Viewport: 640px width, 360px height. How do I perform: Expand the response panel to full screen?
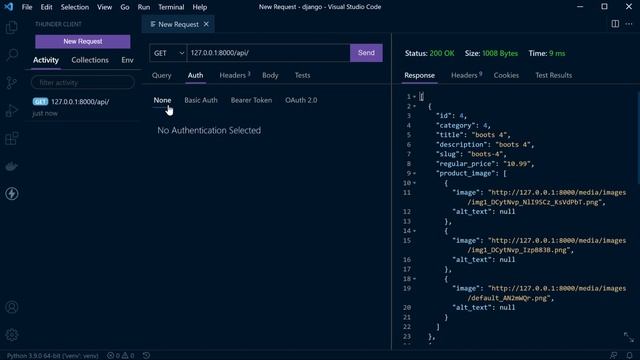629,337
